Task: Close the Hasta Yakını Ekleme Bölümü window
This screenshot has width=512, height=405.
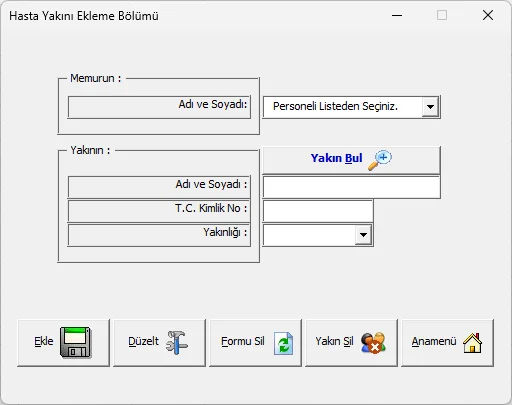Action: [488, 15]
